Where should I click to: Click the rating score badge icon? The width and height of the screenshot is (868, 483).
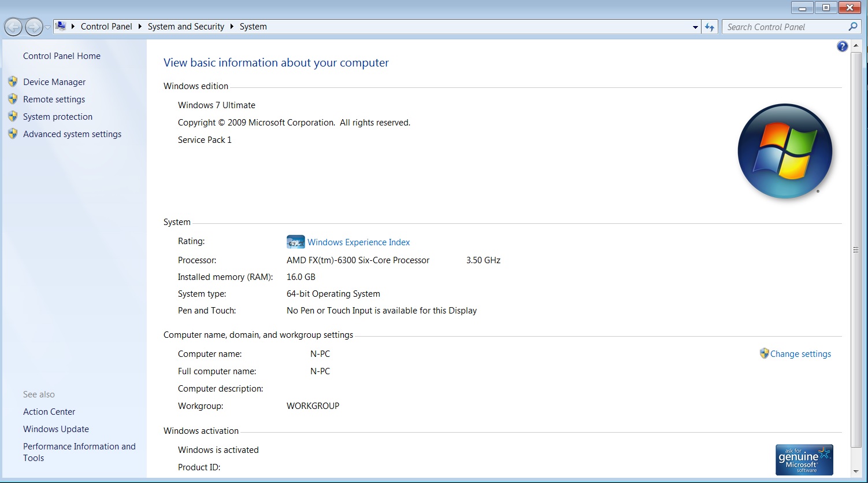(295, 242)
